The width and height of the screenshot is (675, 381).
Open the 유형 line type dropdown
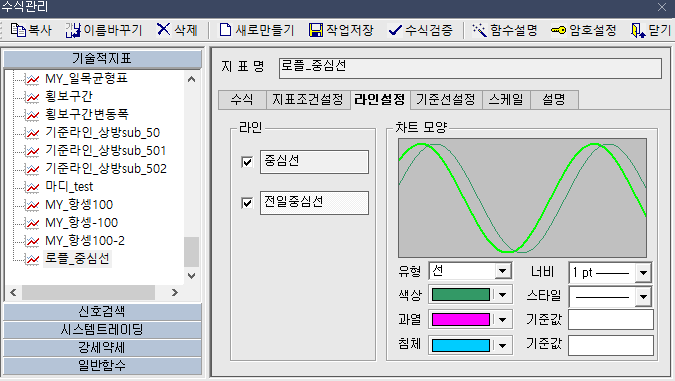(502, 271)
